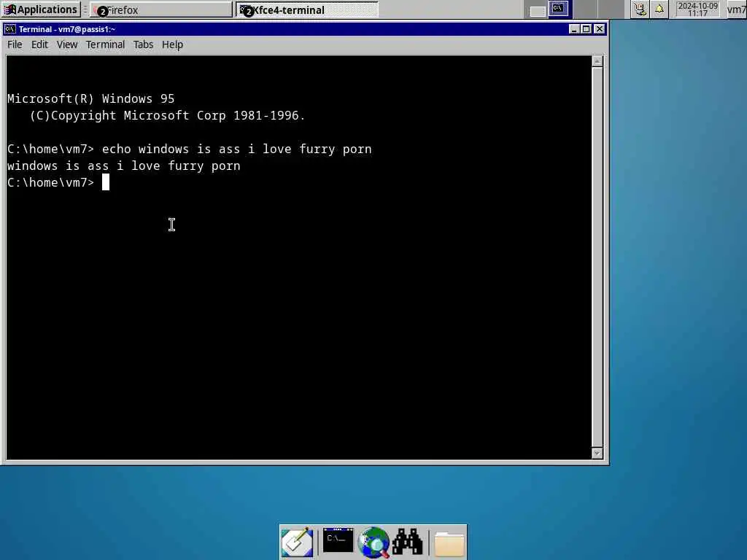Minimize the terminal window
747x560 pixels.
(574, 29)
